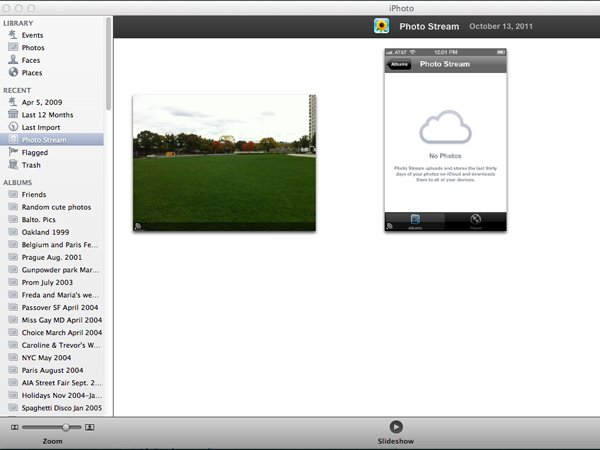This screenshot has height=450, width=600.
Task: Click the sidebar vertical scrollbar
Action: 109,64
